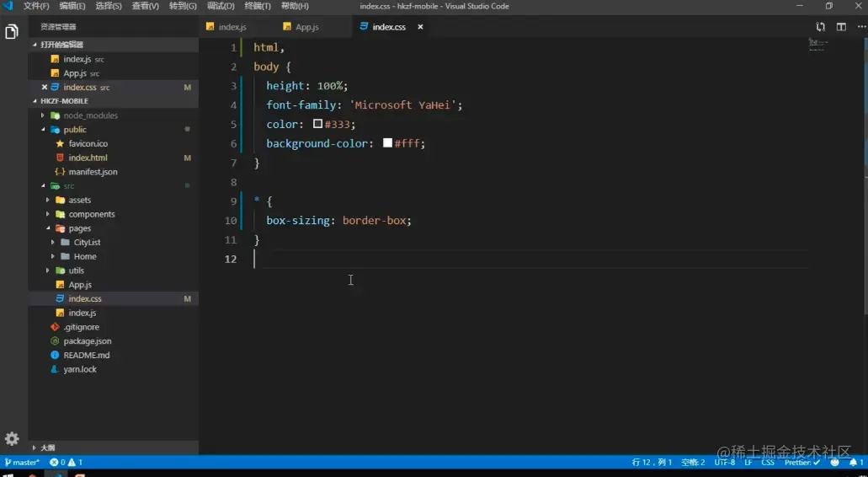Image resolution: width=868 pixels, height=477 pixels.
Task: Collapse the public folder
Action: pyautogui.click(x=75, y=130)
